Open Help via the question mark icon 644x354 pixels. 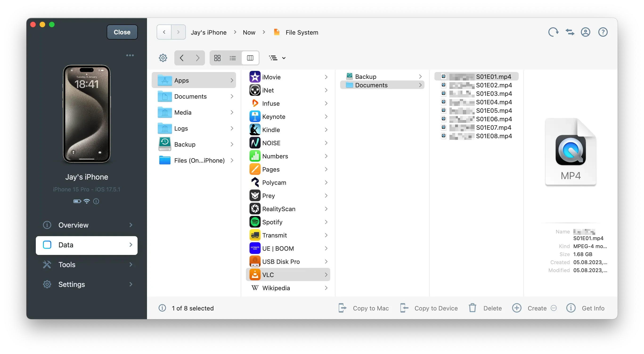(603, 32)
